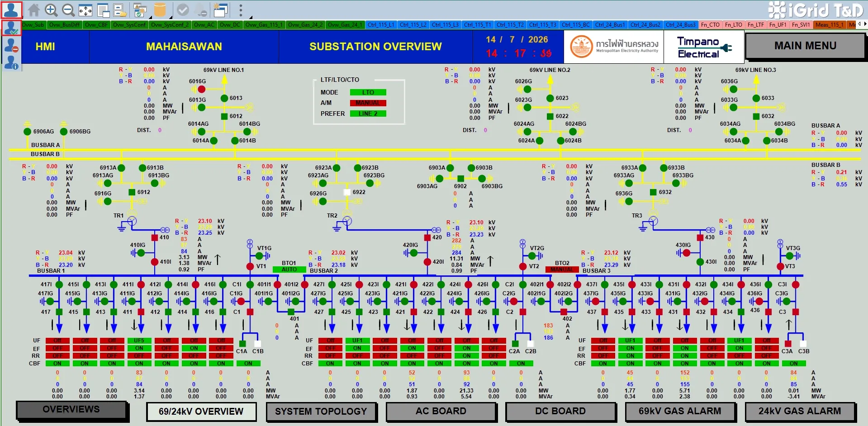
Task: Open the Ctrl_115_T1 tab
Action: pos(478,25)
